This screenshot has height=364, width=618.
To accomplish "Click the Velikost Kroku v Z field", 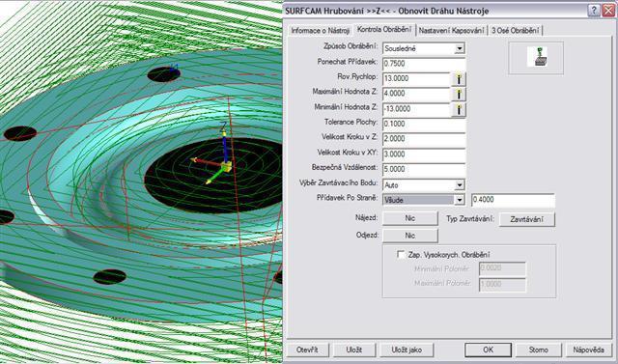I will click(x=424, y=139).
